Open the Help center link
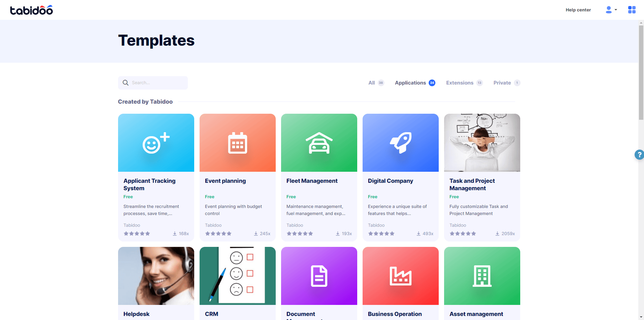644x320 pixels. 578,10
